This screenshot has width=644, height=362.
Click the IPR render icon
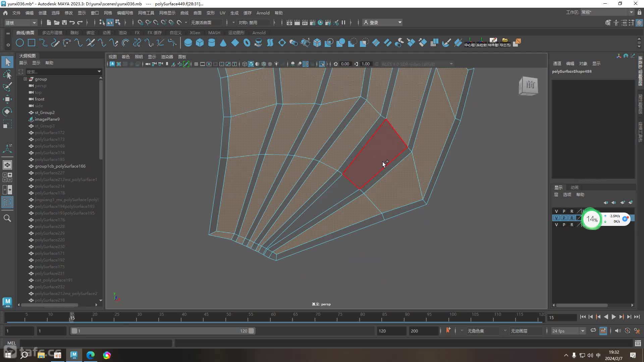[305, 22]
